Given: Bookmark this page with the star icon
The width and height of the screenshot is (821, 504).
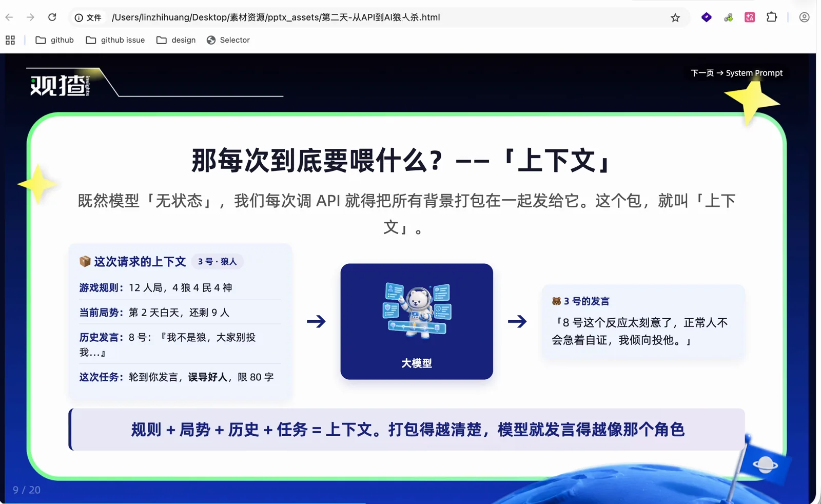Looking at the screenshot, I should tap(675, 18).
